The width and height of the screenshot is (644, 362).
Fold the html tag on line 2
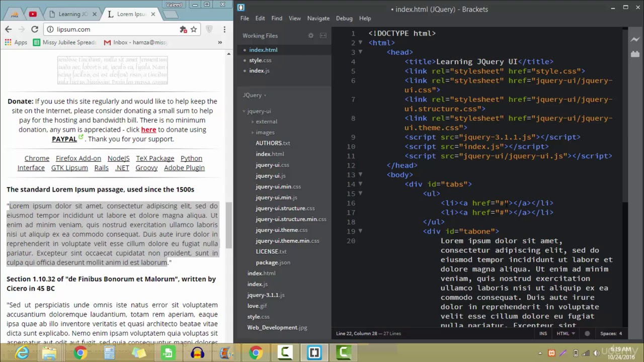pyautogui.click(x=360, y=43)
